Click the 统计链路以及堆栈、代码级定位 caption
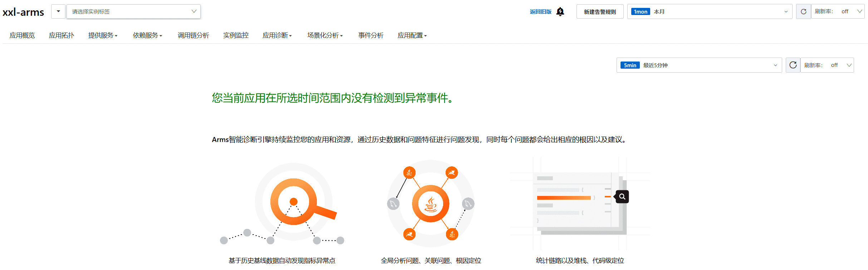Screen dimensions: 868x270 pos(580,261)
